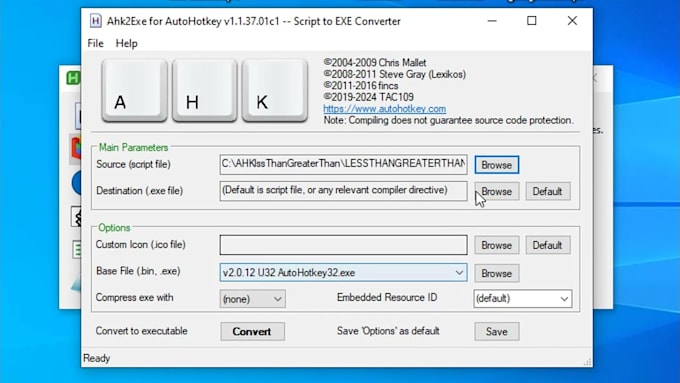
Task: Click the A key logo image
Action: click(134, 90)
